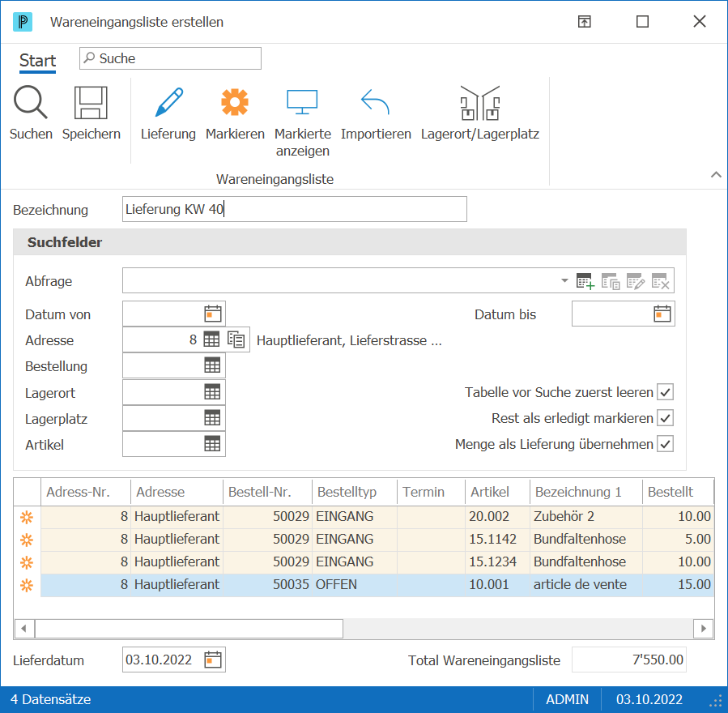Open calendar picker for Datum von

click(x=213, y=314)
